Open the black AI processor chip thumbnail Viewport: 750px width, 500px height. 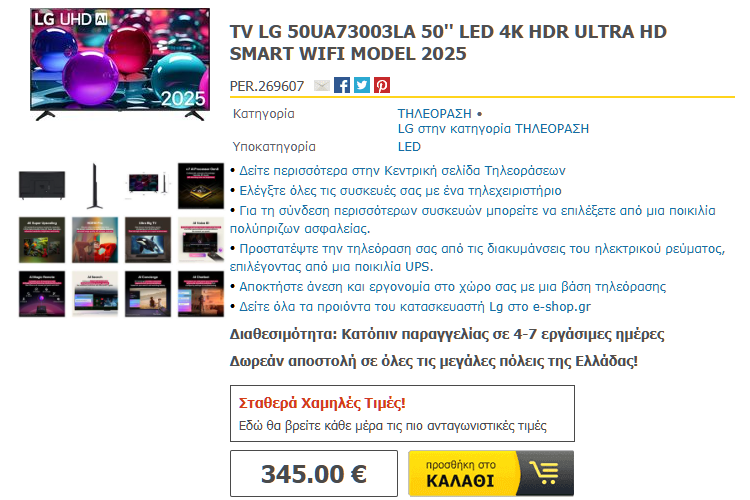(201, 186)
